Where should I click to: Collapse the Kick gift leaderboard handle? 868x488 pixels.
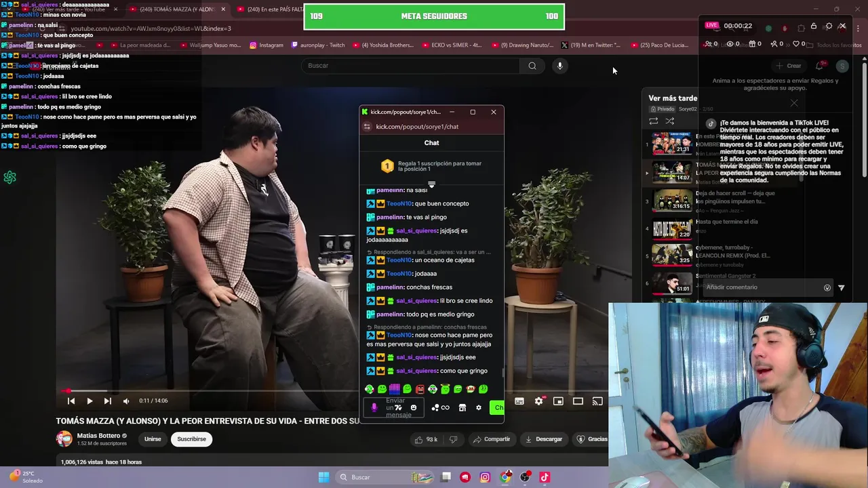pyautogui.click(x=431, y=184)
